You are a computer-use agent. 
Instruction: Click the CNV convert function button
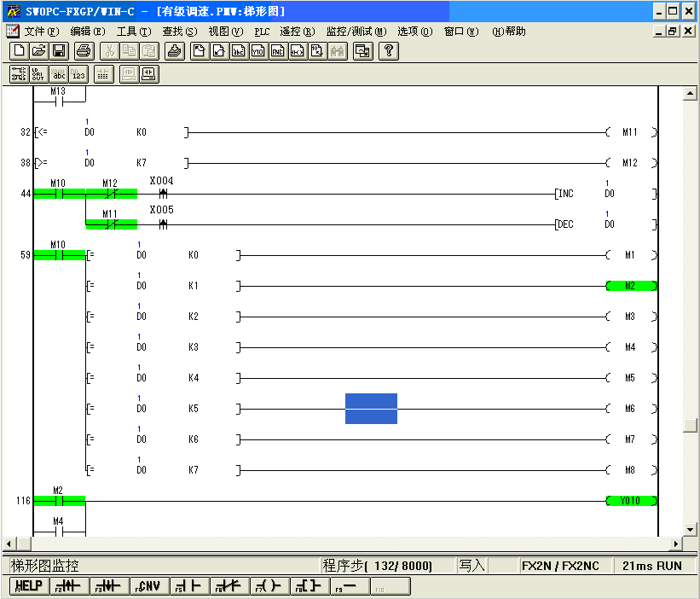point(148,586)
